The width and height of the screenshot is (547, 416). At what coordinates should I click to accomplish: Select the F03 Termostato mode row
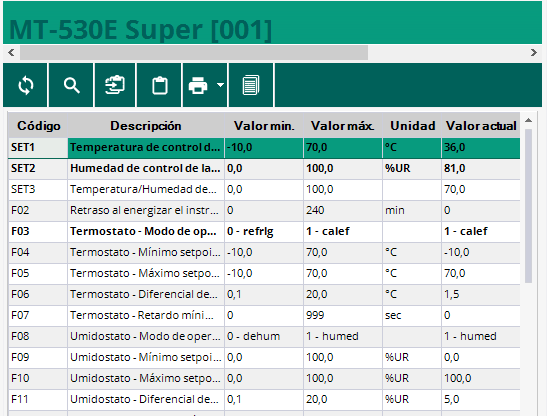(x=264, y=231)
